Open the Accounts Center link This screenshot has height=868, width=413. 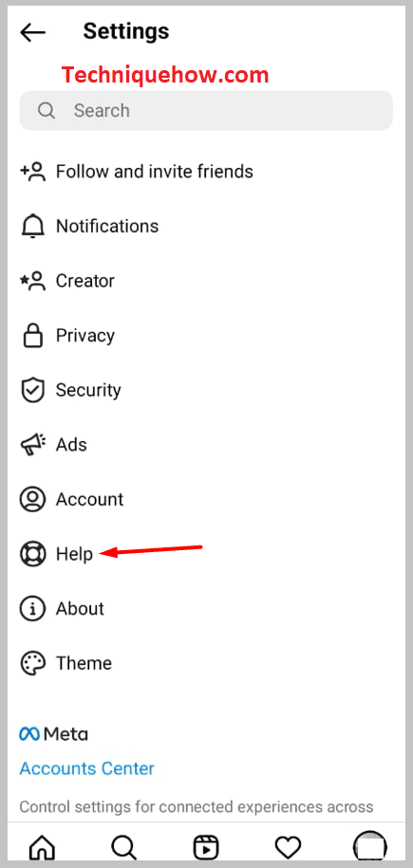pos(87,768)
